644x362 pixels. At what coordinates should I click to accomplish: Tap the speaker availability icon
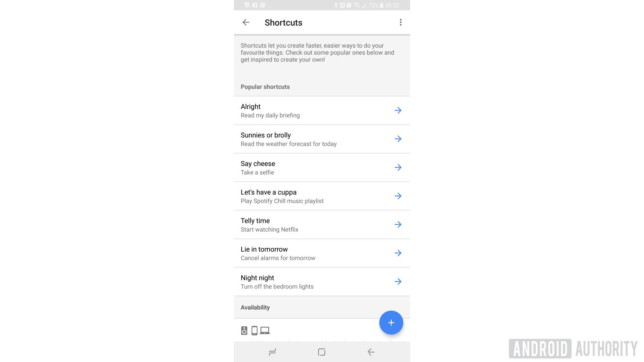[244, 330]
